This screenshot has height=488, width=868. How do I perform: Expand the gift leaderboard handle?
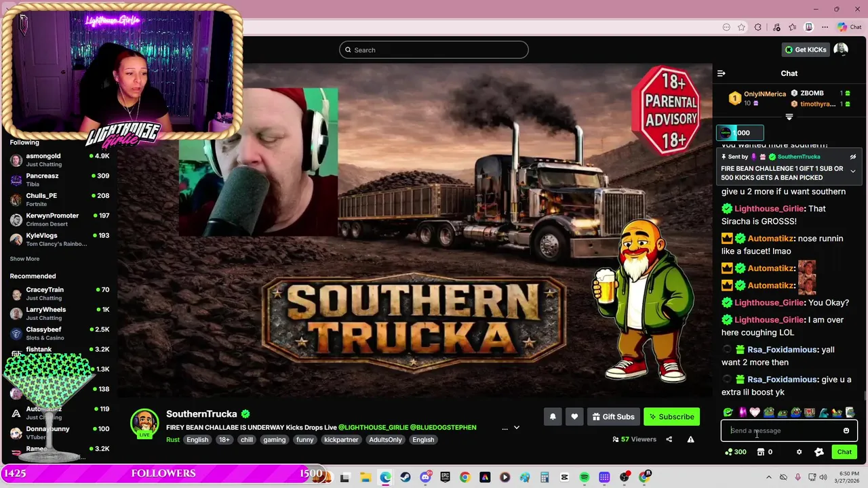coord(789,117)
